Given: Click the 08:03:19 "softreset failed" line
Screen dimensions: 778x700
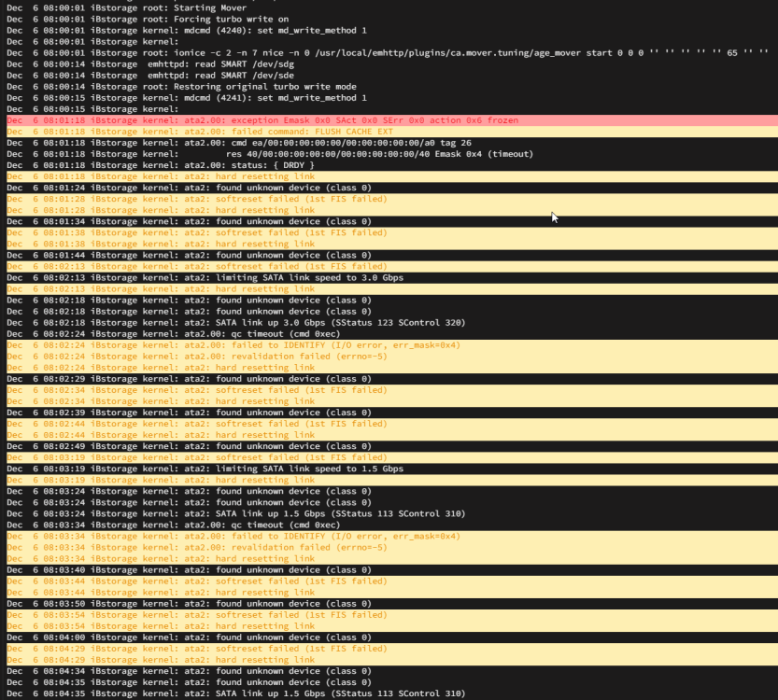Looking at the screenshot, I should (x=392, y=457).
